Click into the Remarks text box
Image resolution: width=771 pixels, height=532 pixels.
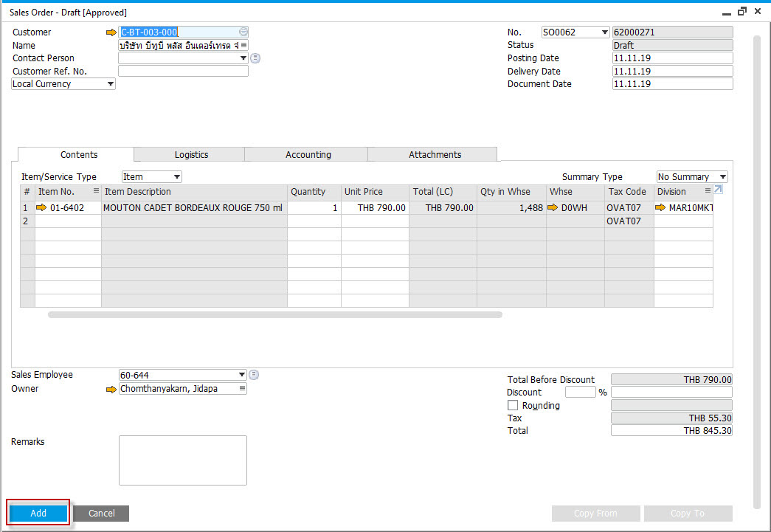(x=183, y=460)
